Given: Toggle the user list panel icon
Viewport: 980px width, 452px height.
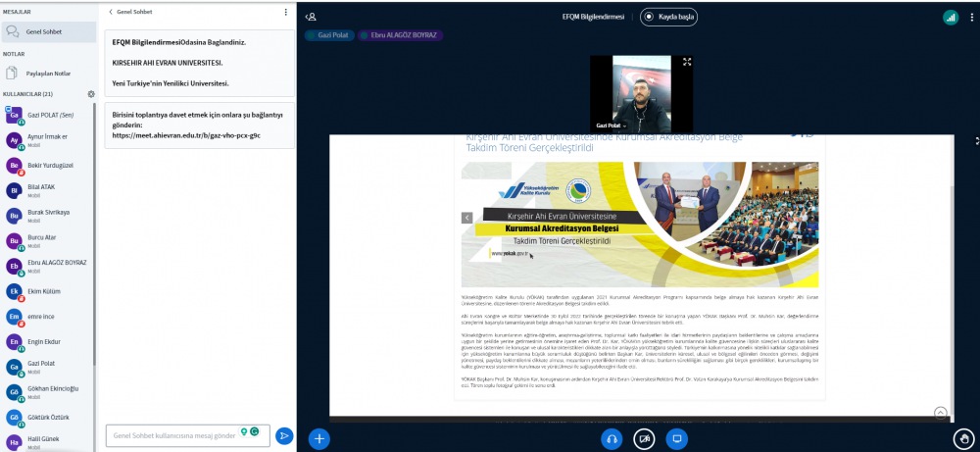Looking at the screenshot, I should 311,17.
